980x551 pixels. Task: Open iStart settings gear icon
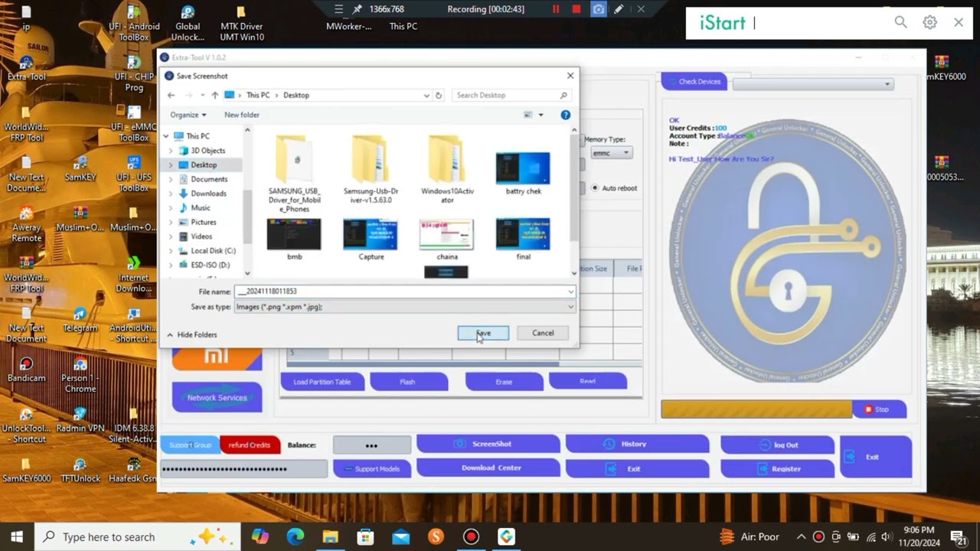(929, 22)
